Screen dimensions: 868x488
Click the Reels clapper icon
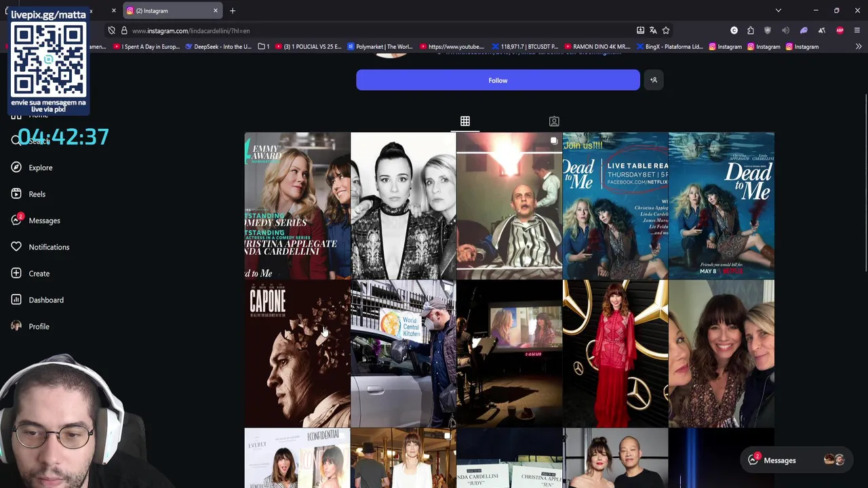pos(16,194)
